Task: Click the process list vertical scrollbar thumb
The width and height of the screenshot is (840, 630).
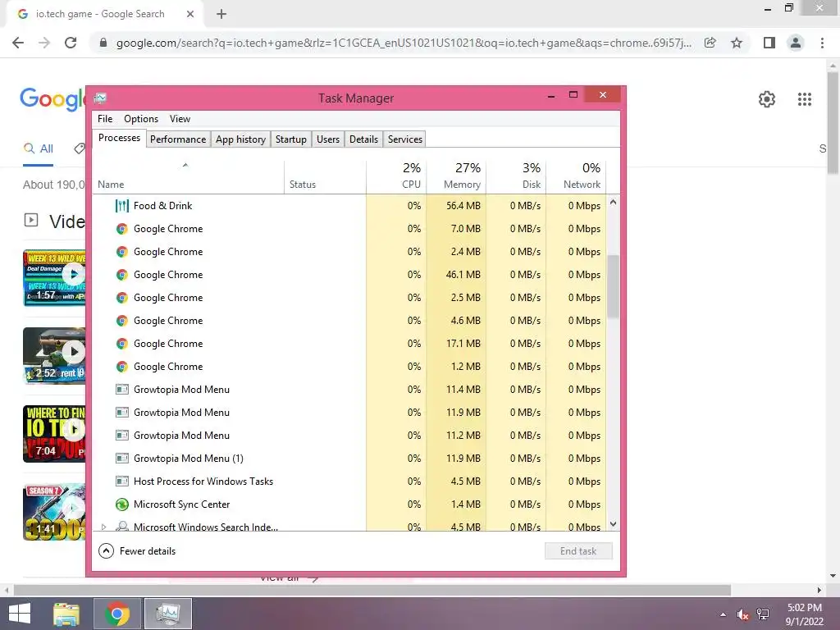Action: [613, 286]
